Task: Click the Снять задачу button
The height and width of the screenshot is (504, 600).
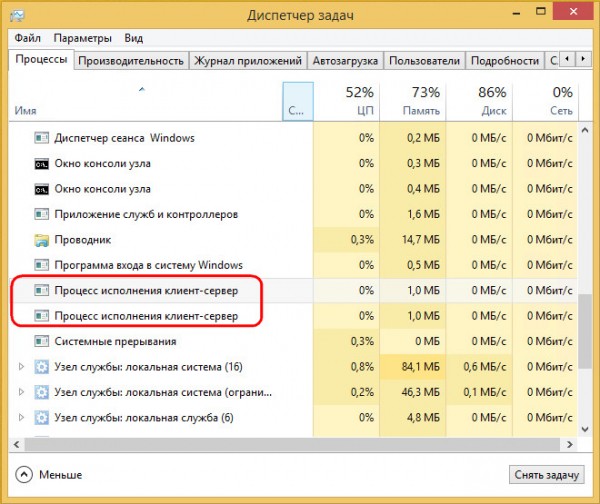Action: [x=546, y=475]
